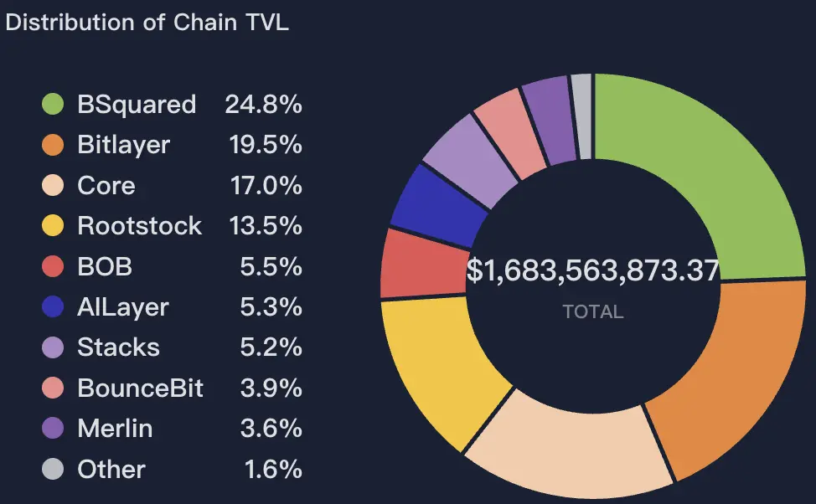Click the green BSquared legend dot
816x504 pixels.
point(53,105)
